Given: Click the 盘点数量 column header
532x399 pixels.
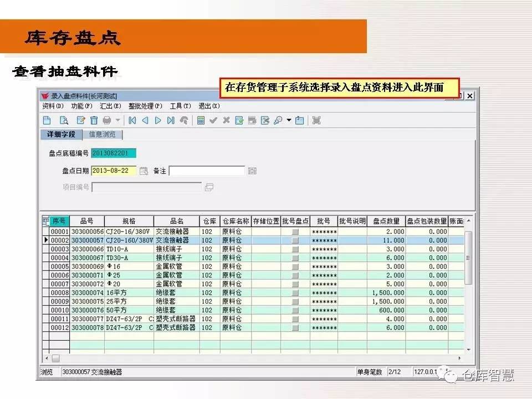Looking at the screenshot, I should [386, 221].
